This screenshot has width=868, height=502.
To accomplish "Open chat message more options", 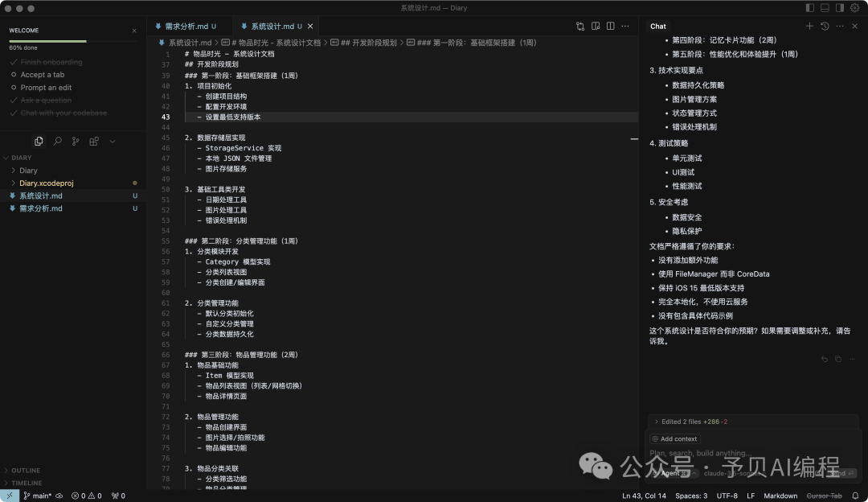I will (853, 359).
